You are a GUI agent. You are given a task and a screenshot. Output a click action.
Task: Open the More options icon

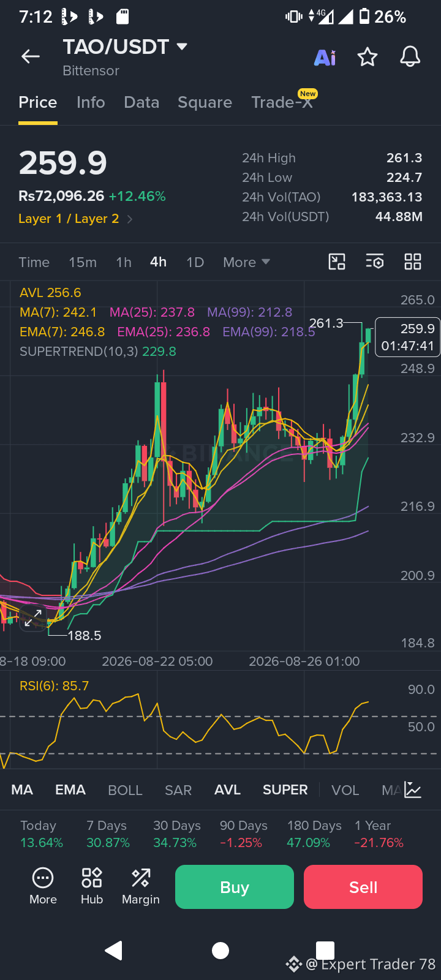(43, 886)
